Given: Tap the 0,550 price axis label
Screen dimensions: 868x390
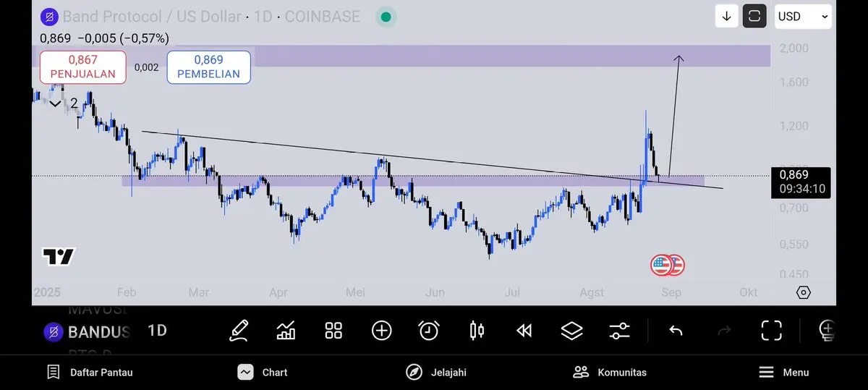Looking at the screenshot, I should (794, 245).
